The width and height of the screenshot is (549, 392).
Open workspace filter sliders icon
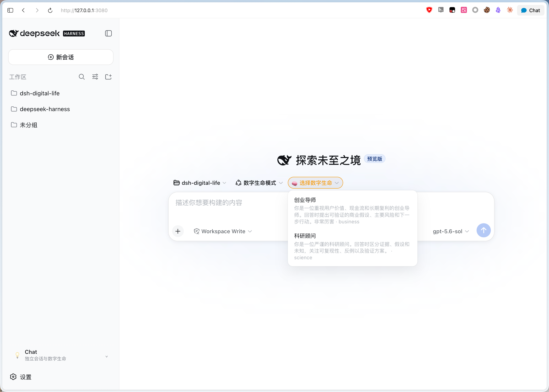click(x=95, y=77)
